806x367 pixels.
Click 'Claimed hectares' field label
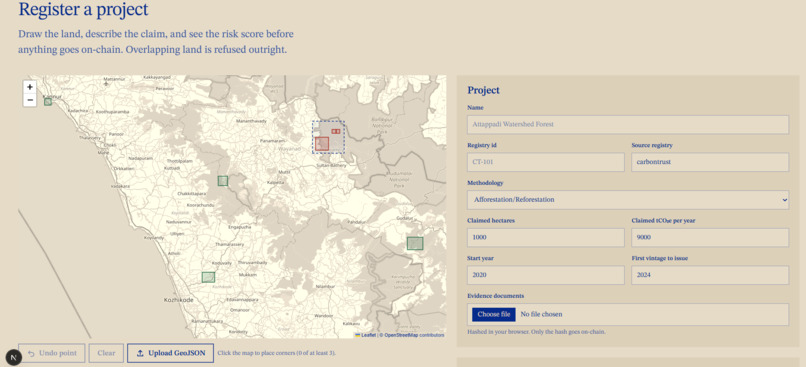(491, 221)
